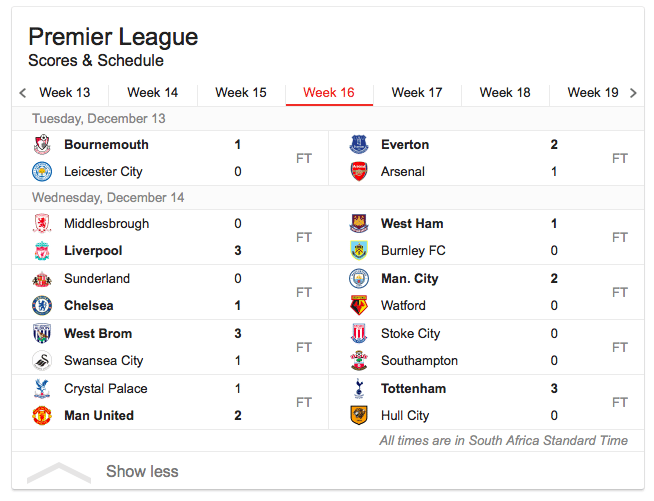The height and width of the screenshot is (501, 654).
Task: Open the West Brom vs Swansea match
Action: click(170, 347)
